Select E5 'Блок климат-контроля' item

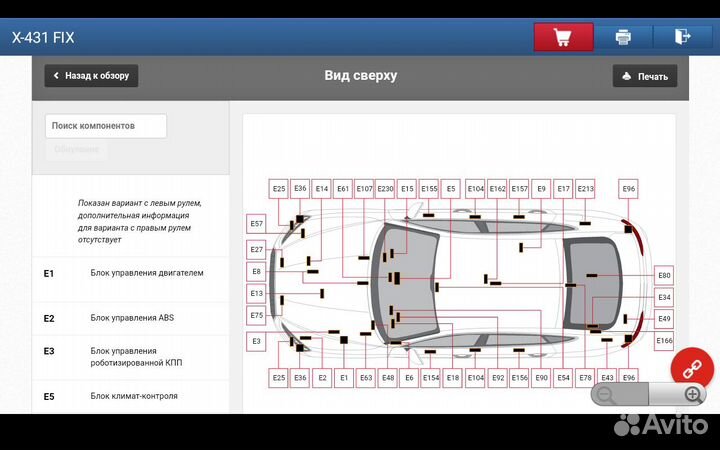[130, 396]
